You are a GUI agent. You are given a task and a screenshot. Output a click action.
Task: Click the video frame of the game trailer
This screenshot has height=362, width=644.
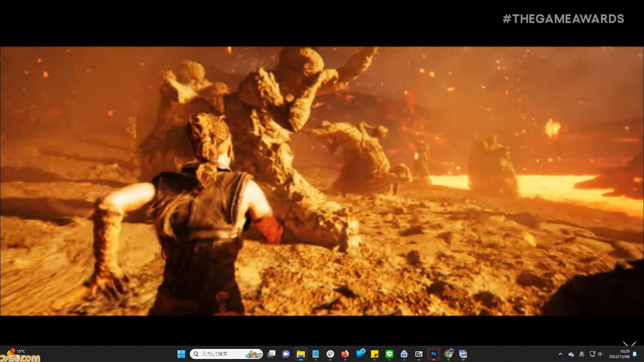[322, 181]
